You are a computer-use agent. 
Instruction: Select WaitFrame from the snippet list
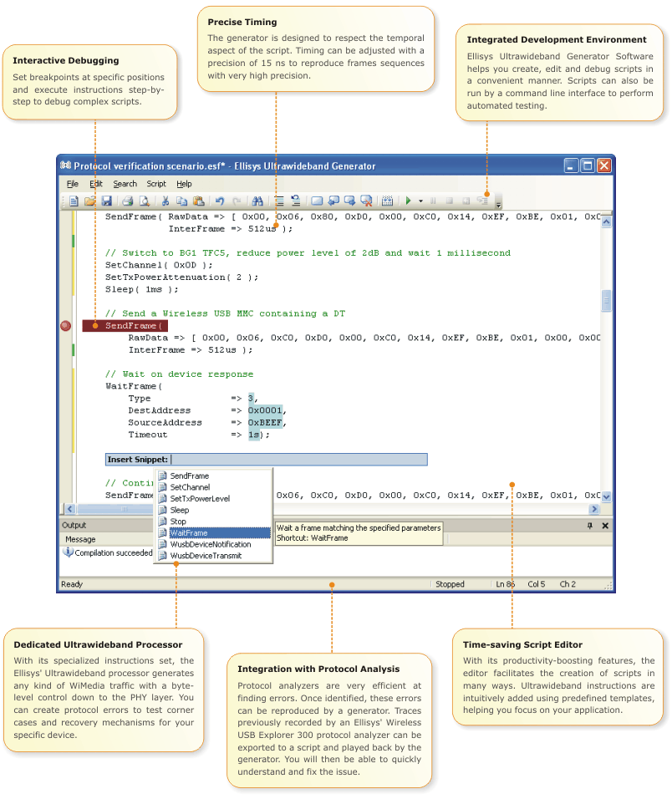tap(188, 533)
